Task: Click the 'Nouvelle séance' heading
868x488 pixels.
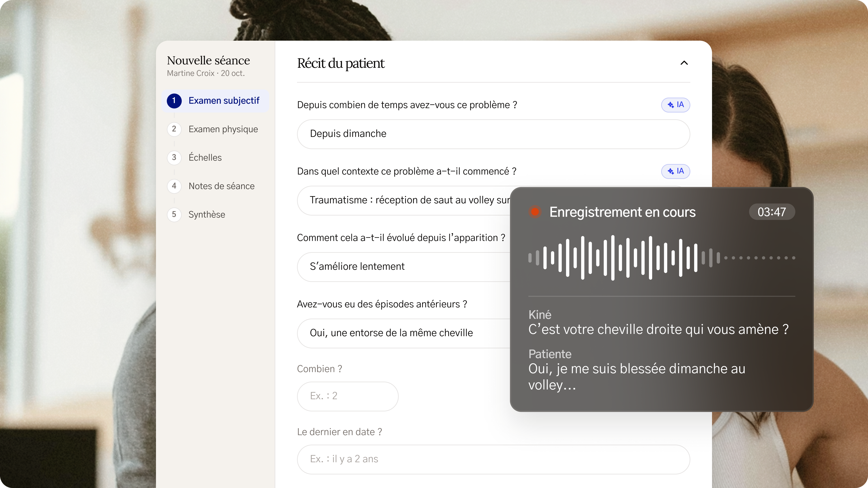Action: click(208, 60)
